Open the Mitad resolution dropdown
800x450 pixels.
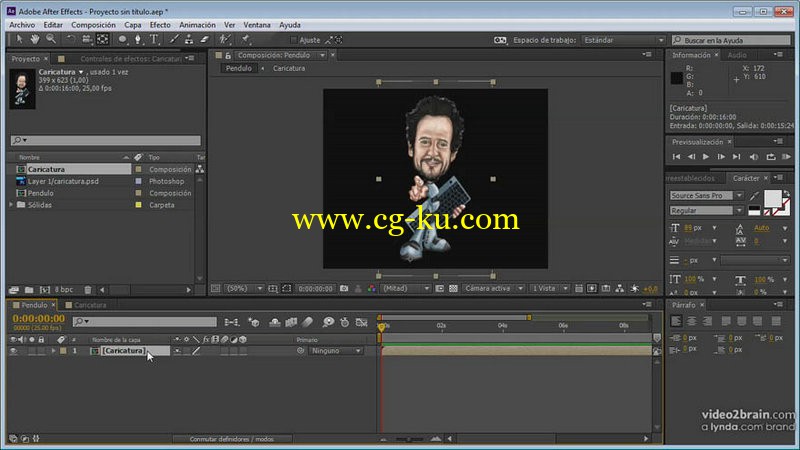click(x=406, y=289)
